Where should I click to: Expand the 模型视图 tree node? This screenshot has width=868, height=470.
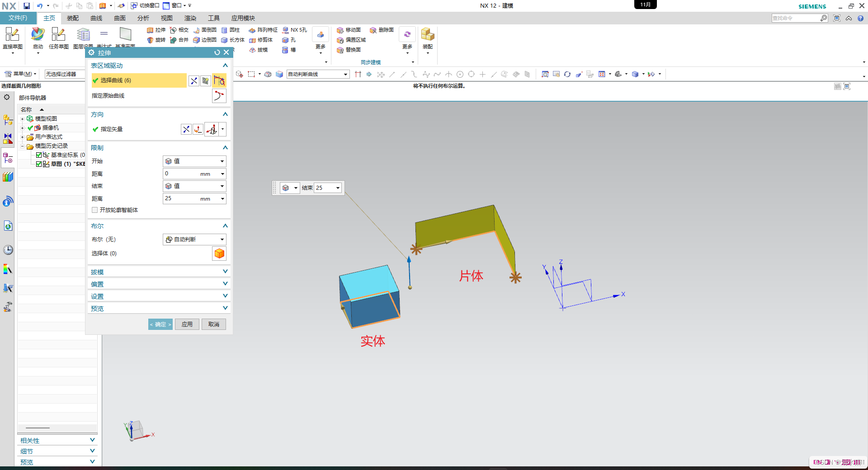(x=22, y=119)
